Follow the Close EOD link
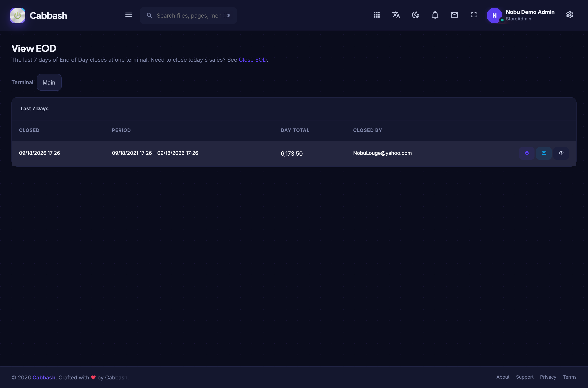This screenshot has height=388, width=588. (x=253, y=60)
